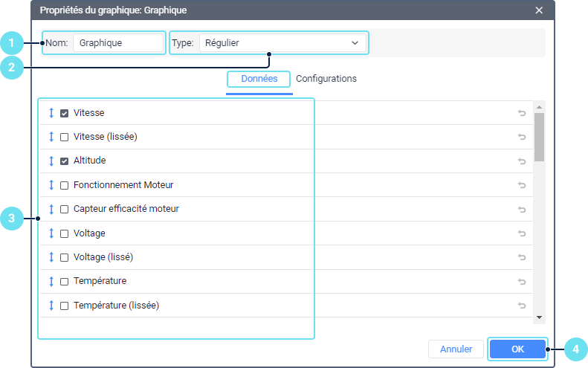Click the reorder arrow beside Température (lissée)
Viewport: 588px width, 368px height.
(51, 306)
